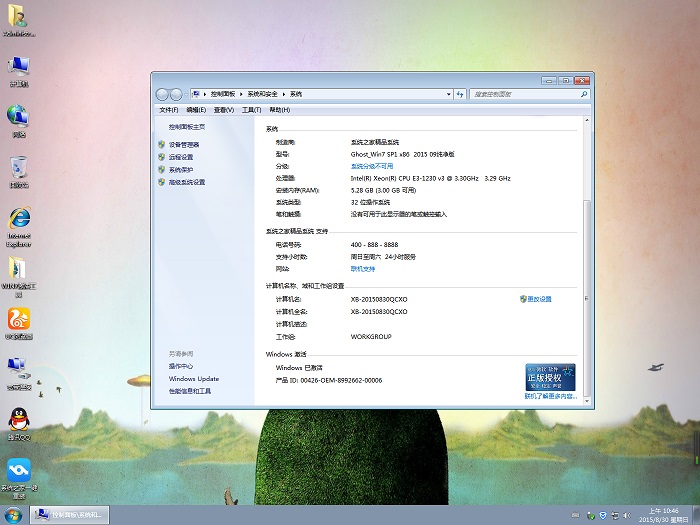Click the 系统和安全 breadcrumb in address bar

coord(262,94)
